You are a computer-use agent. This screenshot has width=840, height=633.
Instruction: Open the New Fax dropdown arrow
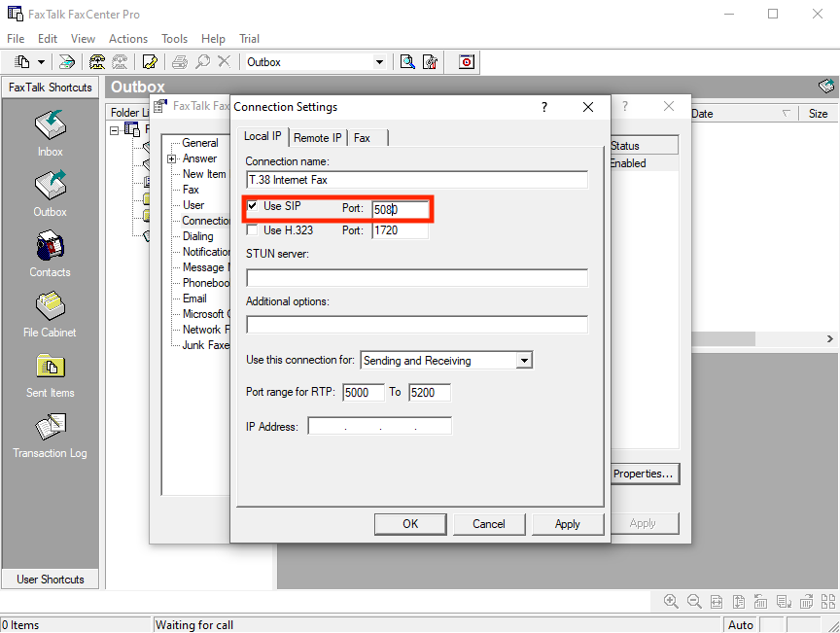click(41, 62)
